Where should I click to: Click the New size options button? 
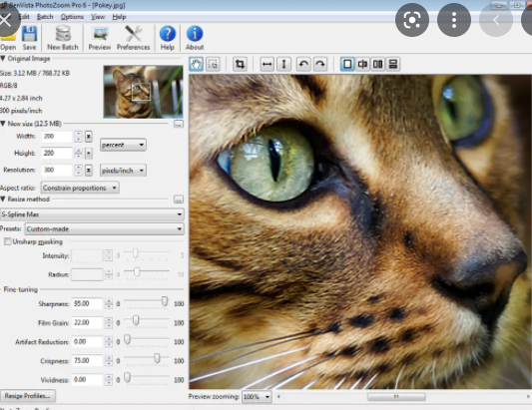click(x=179, y=124)
